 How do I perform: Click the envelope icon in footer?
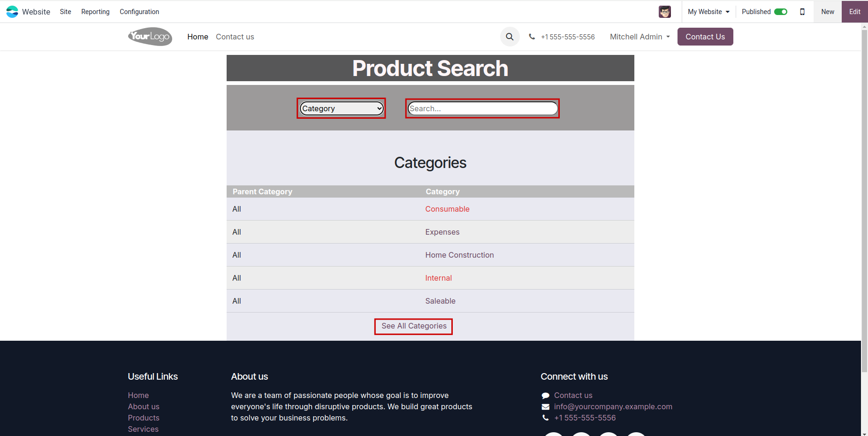click(545, 407)
